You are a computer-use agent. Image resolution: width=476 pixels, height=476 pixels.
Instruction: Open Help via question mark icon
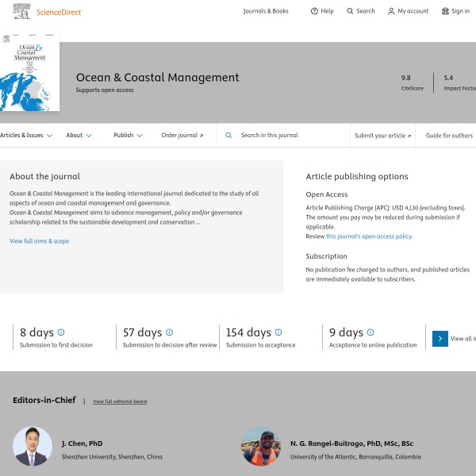(314, 11)
